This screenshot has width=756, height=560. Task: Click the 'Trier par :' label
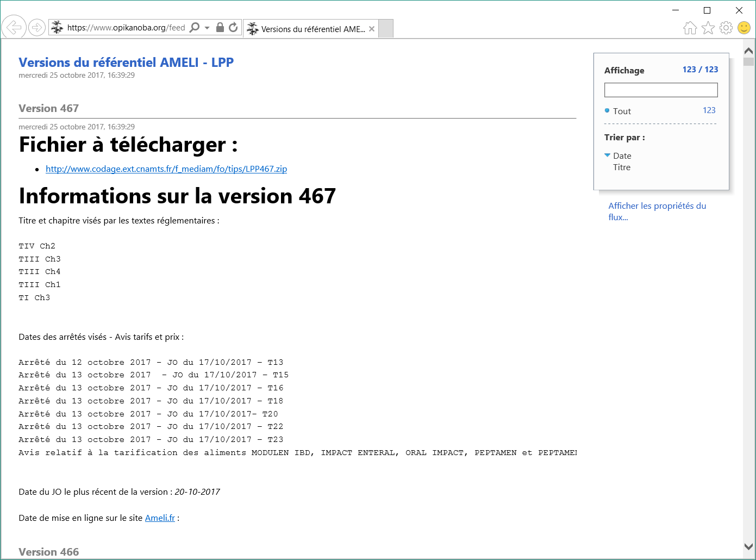click(x=624, y=138)
